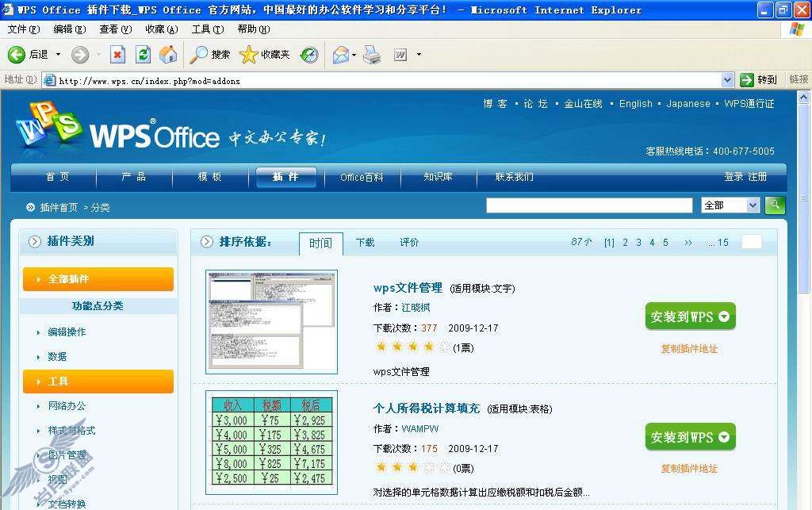Install wps文件管理 with 安装到WPS button
Viewport: 812px width, 510px height.
click(691, 316)
